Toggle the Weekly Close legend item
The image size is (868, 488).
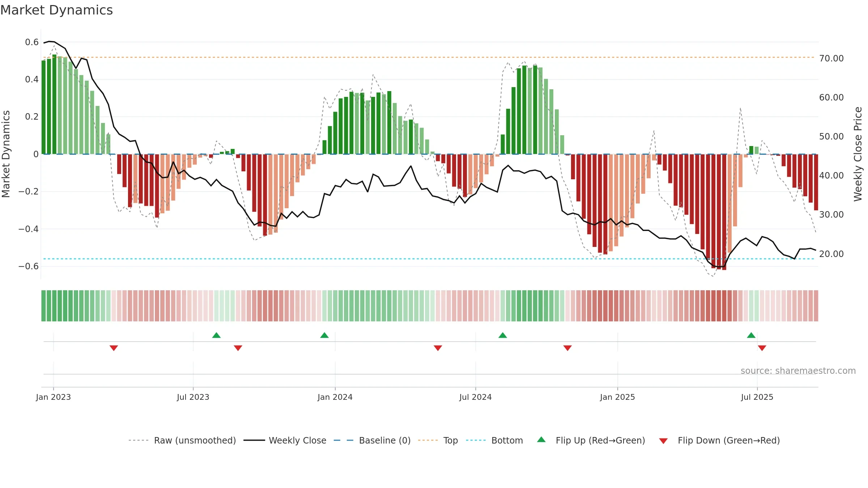tap(285, 440)
